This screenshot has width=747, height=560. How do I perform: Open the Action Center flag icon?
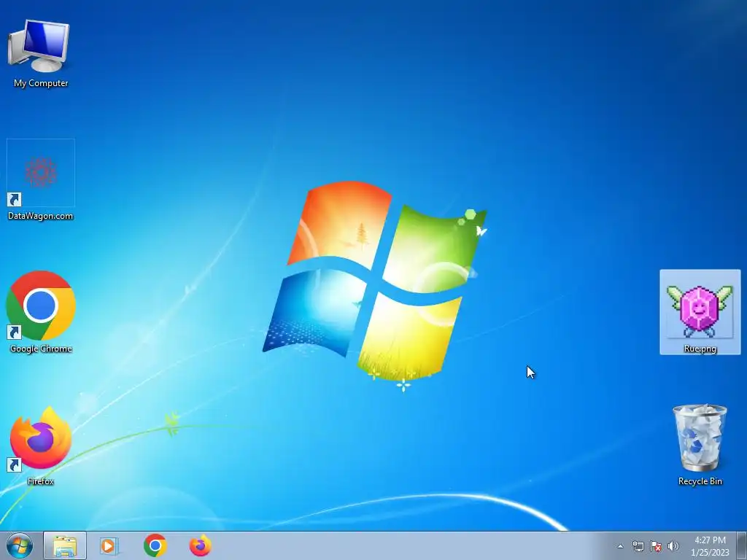click(x=656, y=546)
